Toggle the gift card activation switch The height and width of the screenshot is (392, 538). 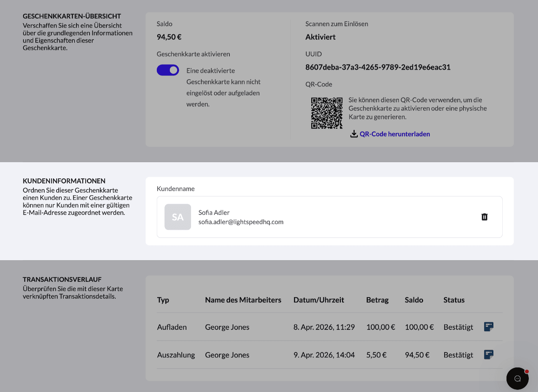[168, 70]
